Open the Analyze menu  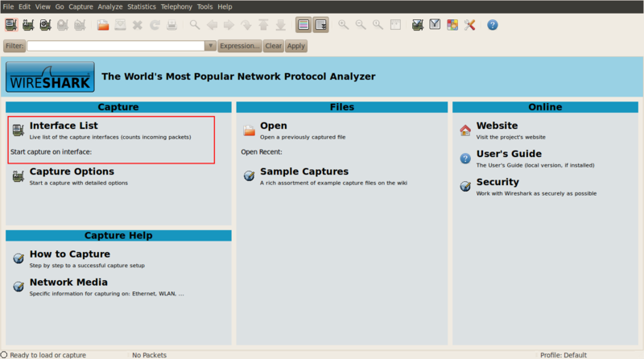(x=110, y=6)
